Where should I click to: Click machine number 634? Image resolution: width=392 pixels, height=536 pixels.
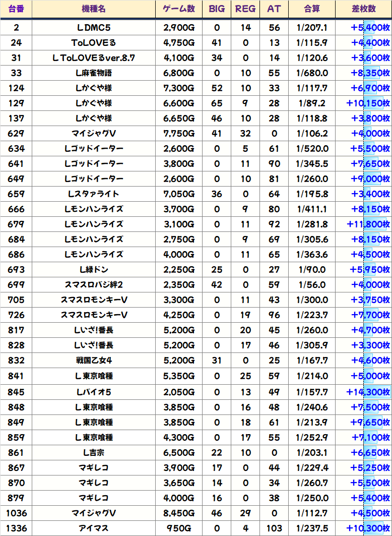[x=16, y=149]
